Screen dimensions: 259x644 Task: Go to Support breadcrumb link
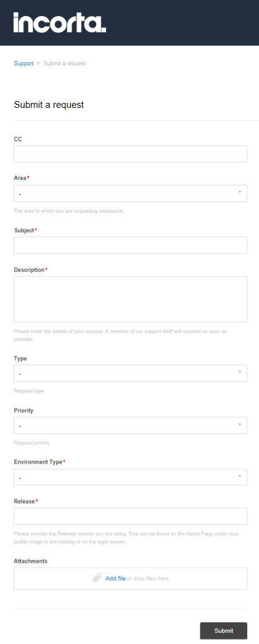point(23,63)
